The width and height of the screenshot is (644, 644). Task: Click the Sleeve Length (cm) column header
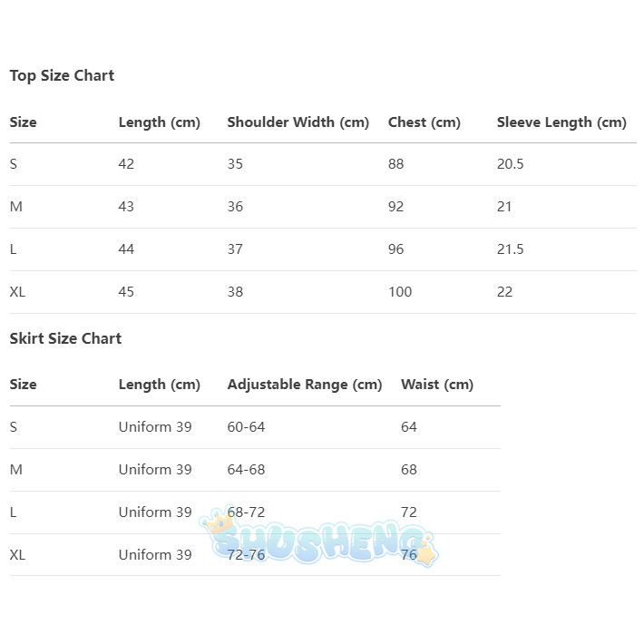(x=561, y=122)
